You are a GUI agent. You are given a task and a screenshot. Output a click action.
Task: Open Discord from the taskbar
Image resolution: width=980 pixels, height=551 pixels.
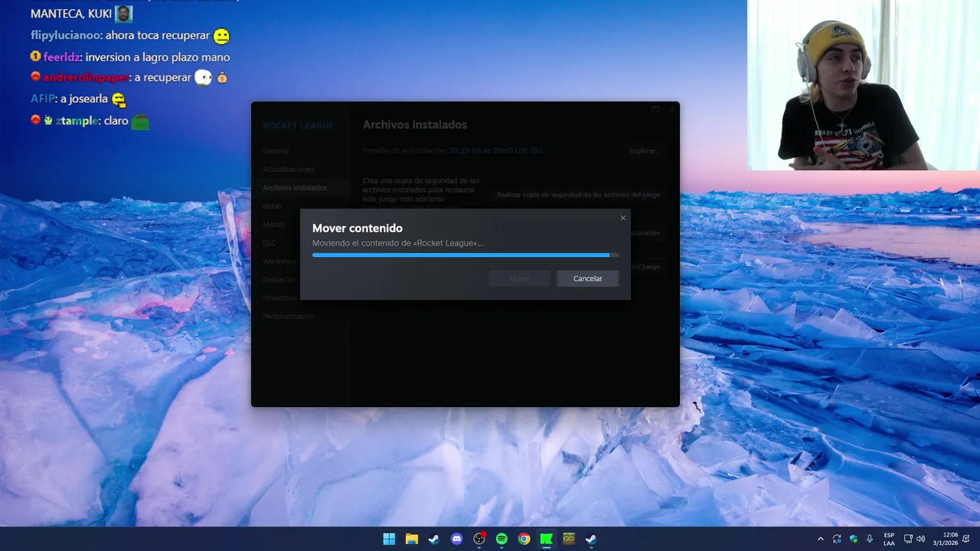click(456, 539)
